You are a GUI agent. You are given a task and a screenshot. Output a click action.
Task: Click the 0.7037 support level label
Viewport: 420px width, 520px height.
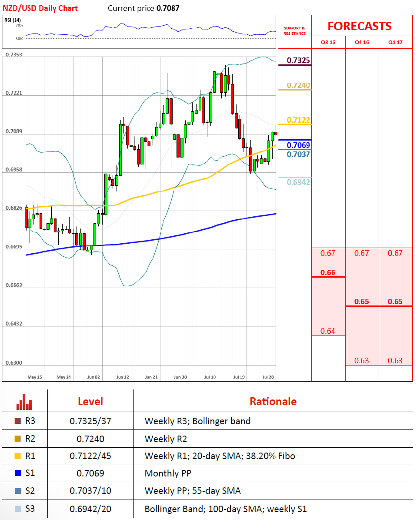[298, 154]
